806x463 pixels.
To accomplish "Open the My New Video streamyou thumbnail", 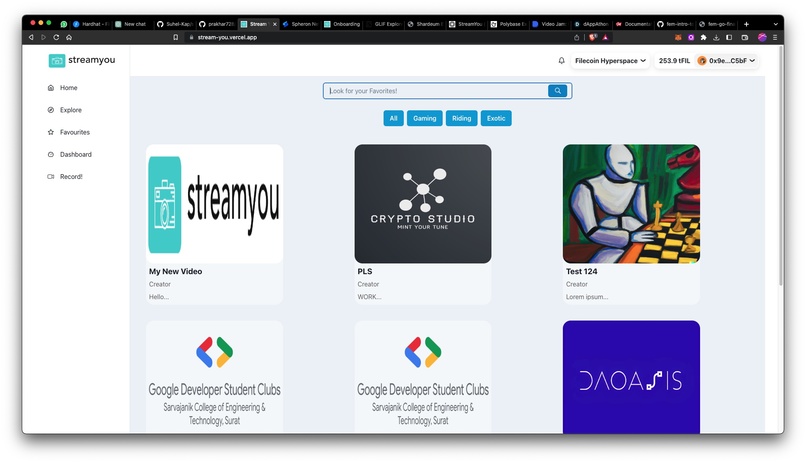I will coord(214,204).
